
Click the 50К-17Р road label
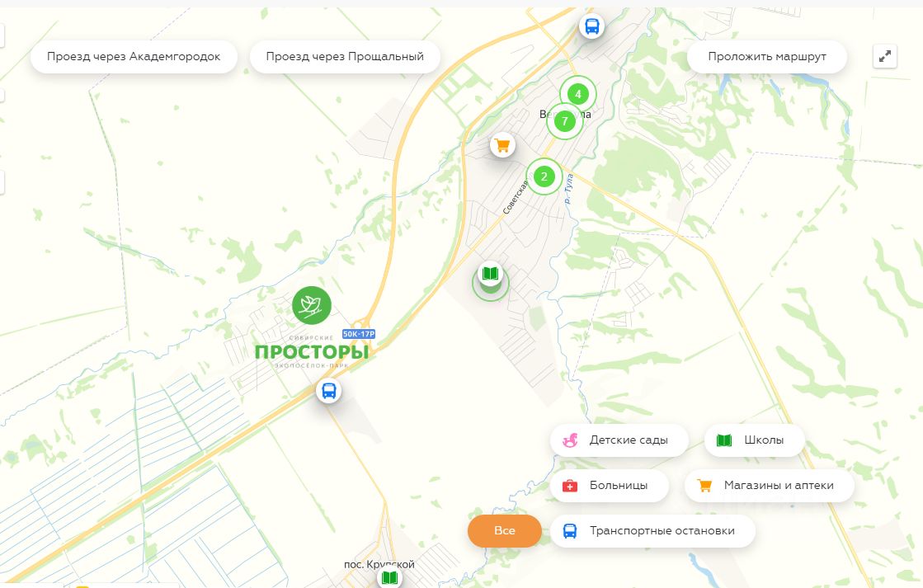pos(359,334)
